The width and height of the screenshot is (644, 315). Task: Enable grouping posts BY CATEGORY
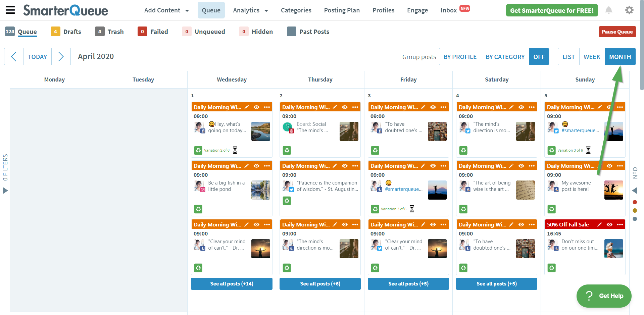(505, 56)
